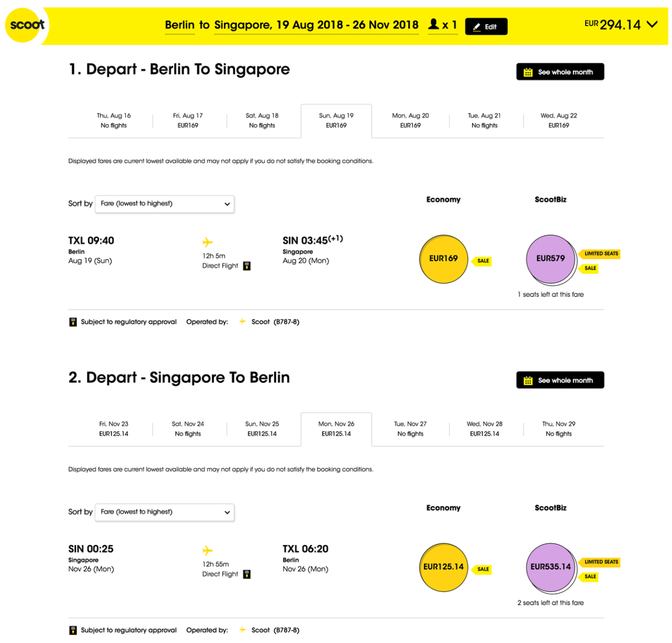Choose the EUR535.14 ScootBiz return fare
The width and height of the screenshot is (672, 643).
(x=550, y=567)
